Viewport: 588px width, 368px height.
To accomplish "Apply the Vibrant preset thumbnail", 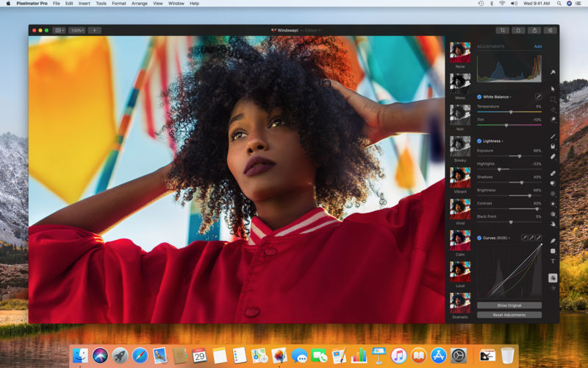I will pos(460,177).
